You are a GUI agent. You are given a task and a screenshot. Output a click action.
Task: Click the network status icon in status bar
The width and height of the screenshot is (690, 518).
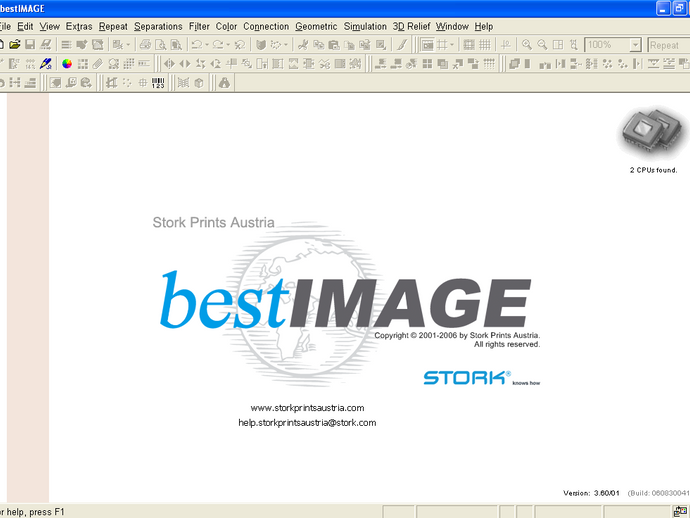pos(680,511)
